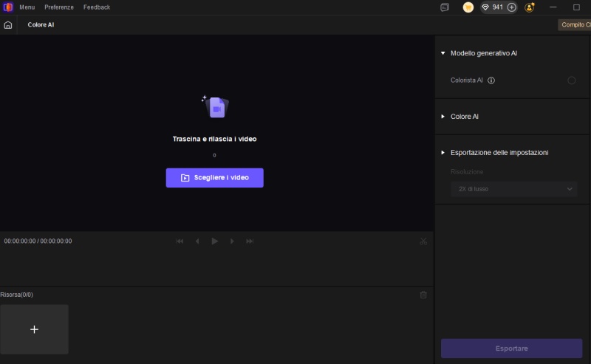Open the message center icon
591x364 pixels.
click(445, 7)
